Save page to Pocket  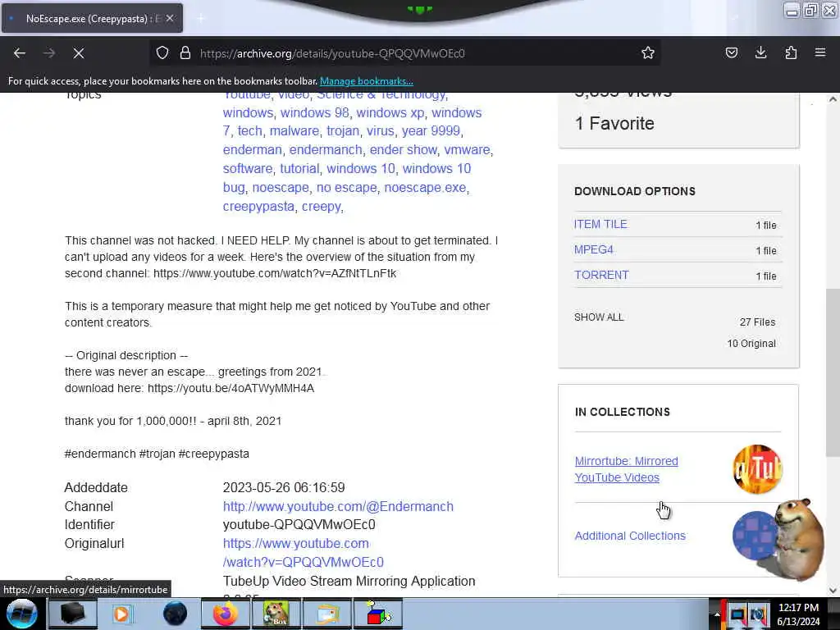pos(731,52)
